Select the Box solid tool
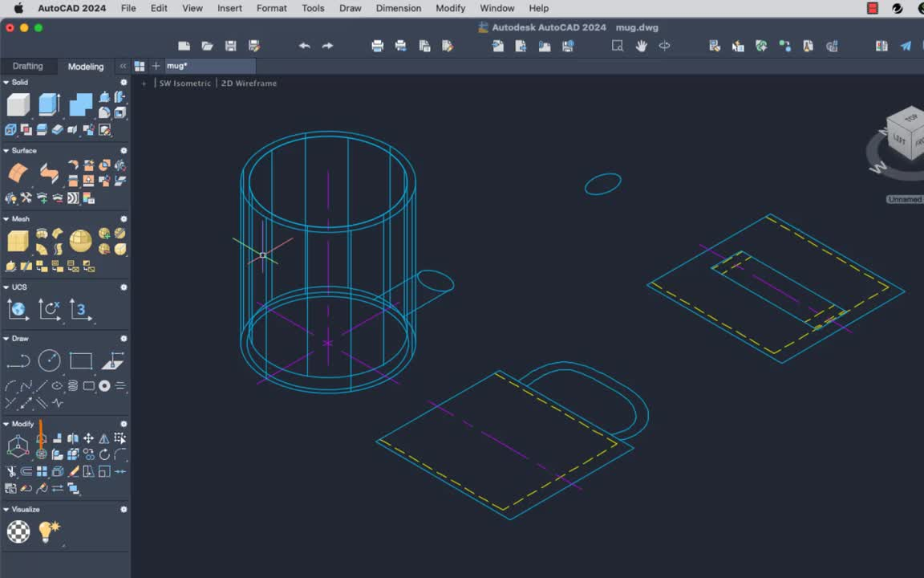This screenshot has width=924, height=578. 18,105
